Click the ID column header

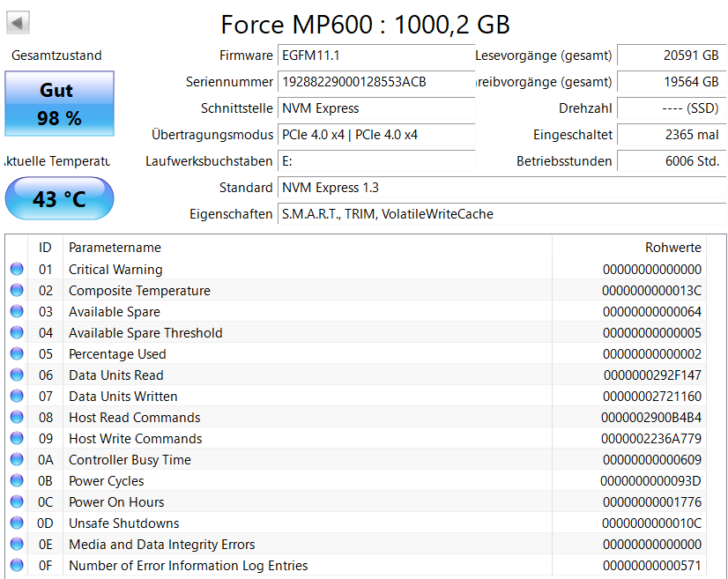[45, 248]
